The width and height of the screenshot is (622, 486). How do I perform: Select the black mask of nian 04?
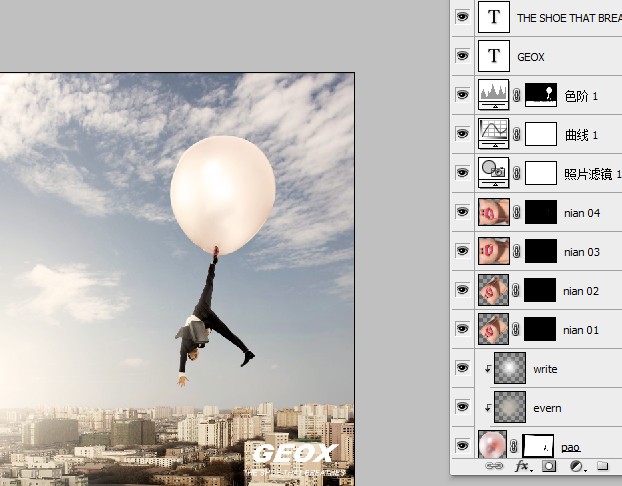coord(541,212)
